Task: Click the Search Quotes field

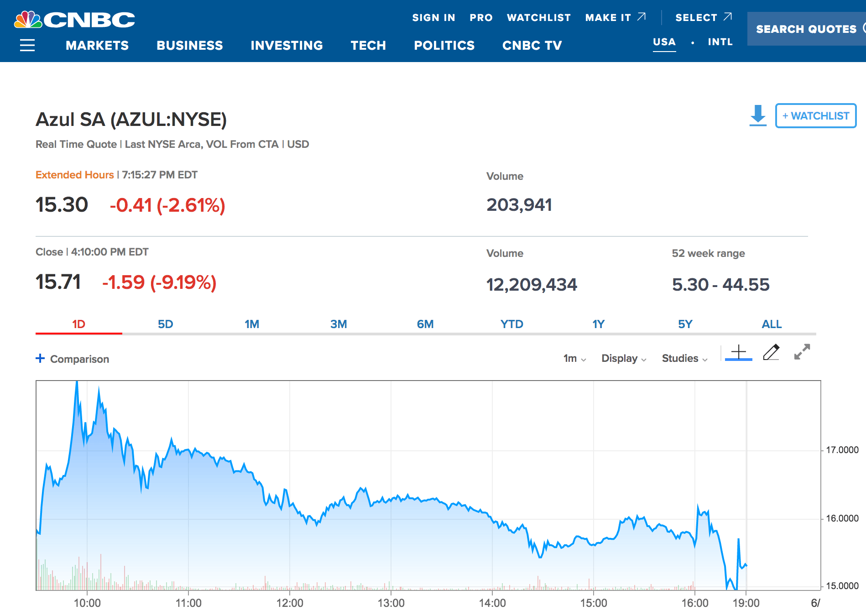Action: (806, 29)
